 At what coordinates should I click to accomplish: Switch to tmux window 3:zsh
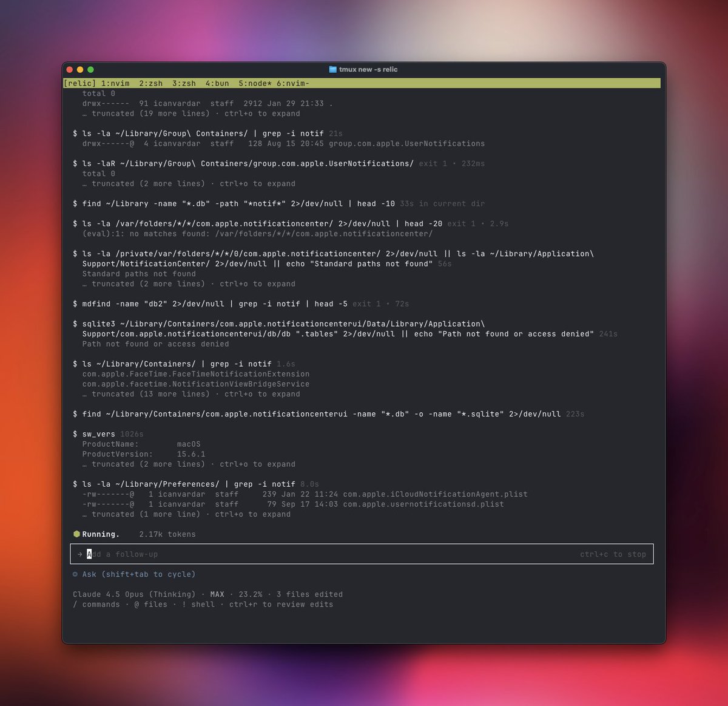point(184,84)
